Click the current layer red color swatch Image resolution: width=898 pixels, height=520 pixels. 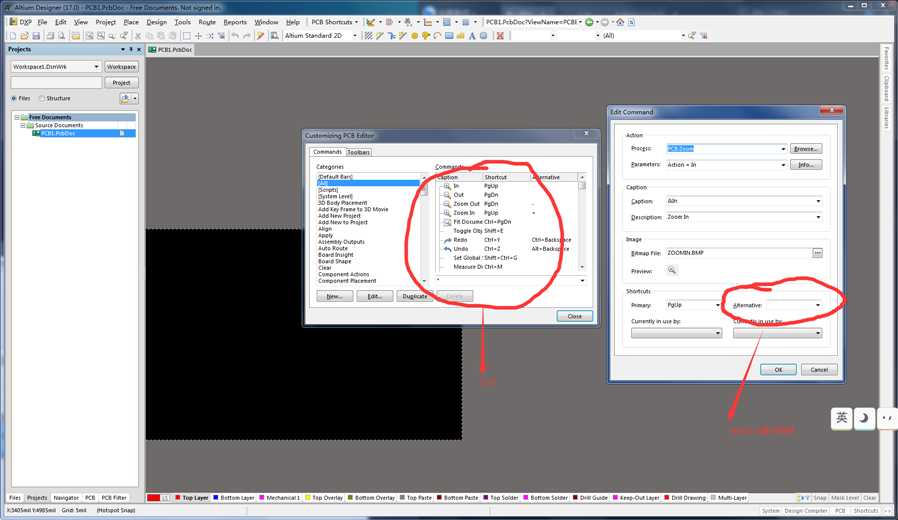click(x=153, y=498)
